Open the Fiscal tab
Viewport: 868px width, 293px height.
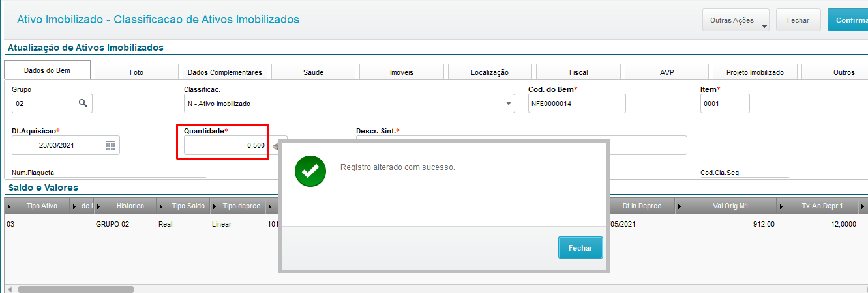[x=578, y=72]
